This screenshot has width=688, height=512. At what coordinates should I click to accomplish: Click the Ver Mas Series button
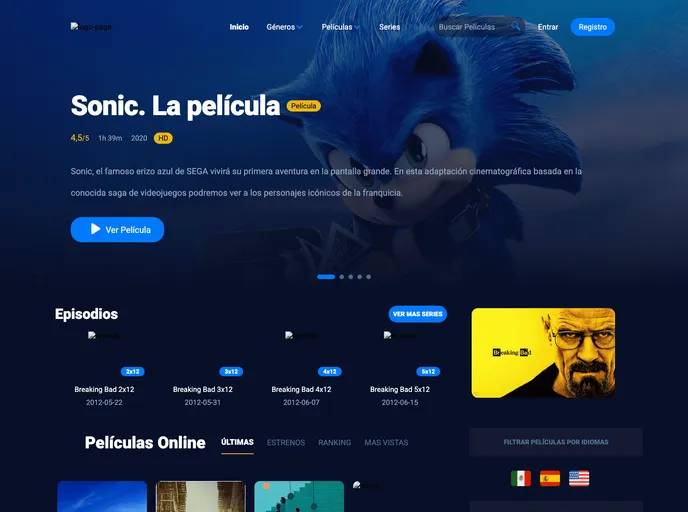click(417, 314)
